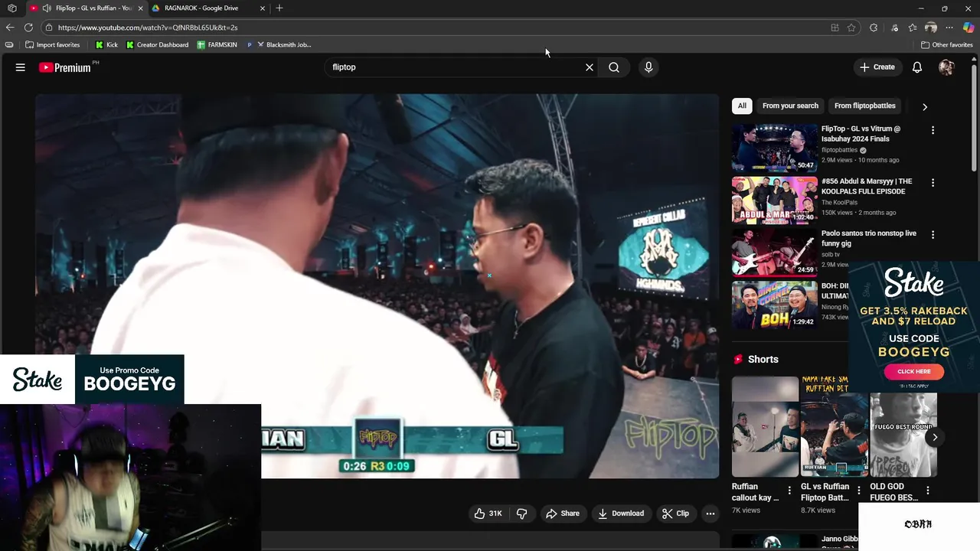The width and height of the screenshot is (980, 551).
Task: Download this video
Action: pos(621,514)
